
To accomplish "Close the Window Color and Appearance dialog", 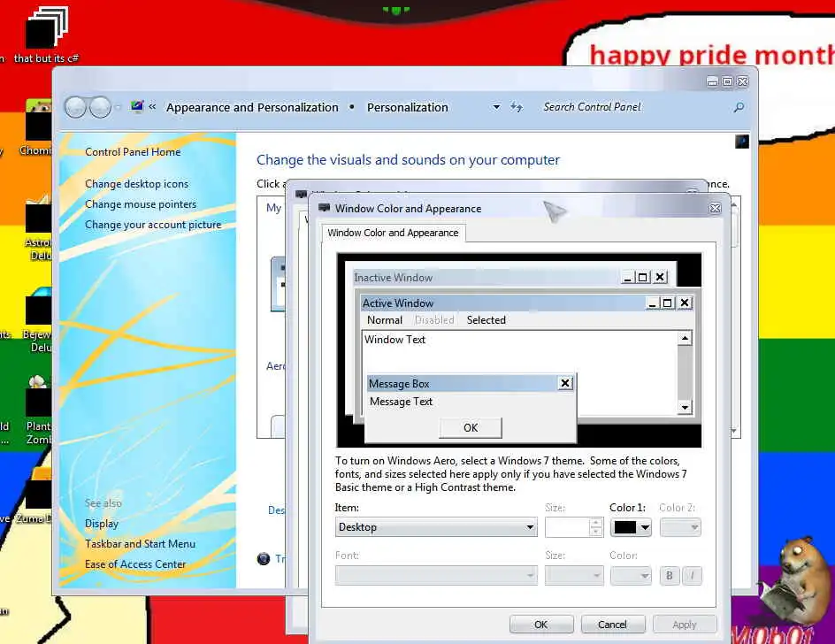I will tap(716, 208).
